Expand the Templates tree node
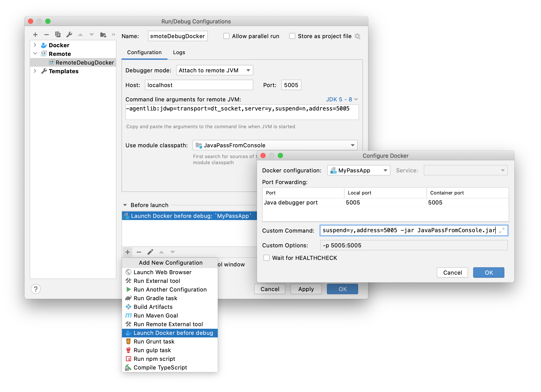This screenshot has width=541, height=392. coord(35,71)
